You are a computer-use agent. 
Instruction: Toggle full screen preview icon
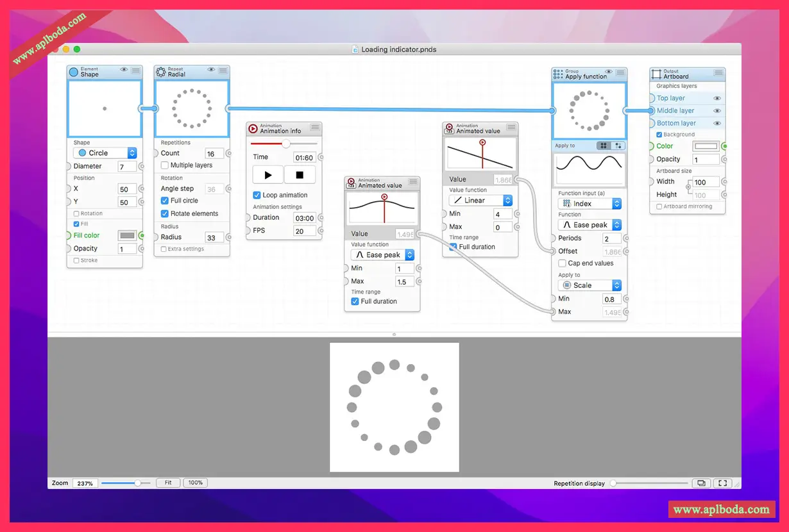pos(722,483)
